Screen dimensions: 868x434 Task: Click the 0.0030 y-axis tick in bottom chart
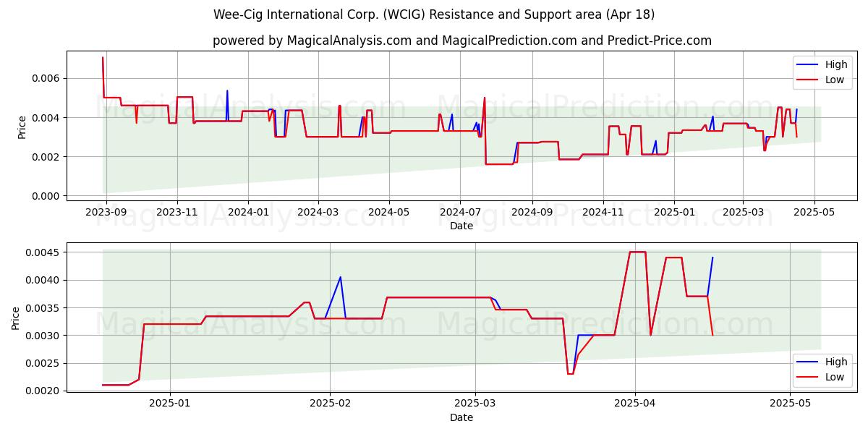pos(43,336)
